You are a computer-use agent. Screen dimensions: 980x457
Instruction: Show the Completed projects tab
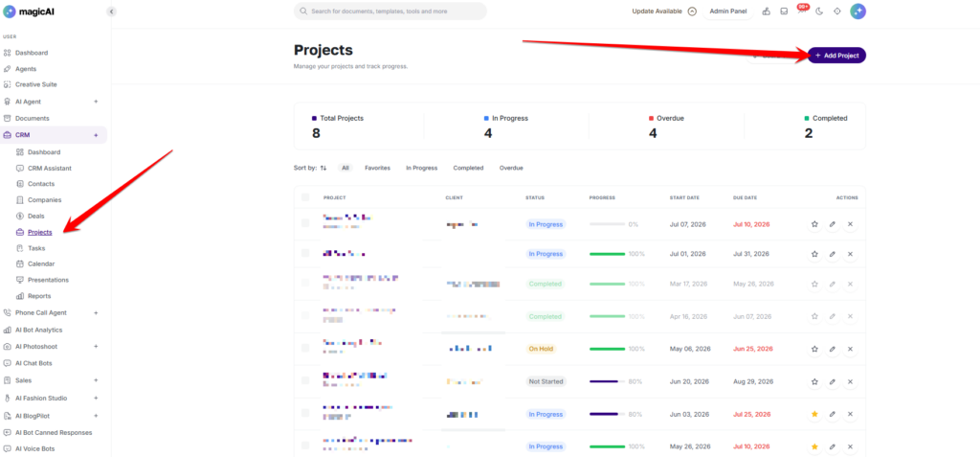[x=468, y=168]
